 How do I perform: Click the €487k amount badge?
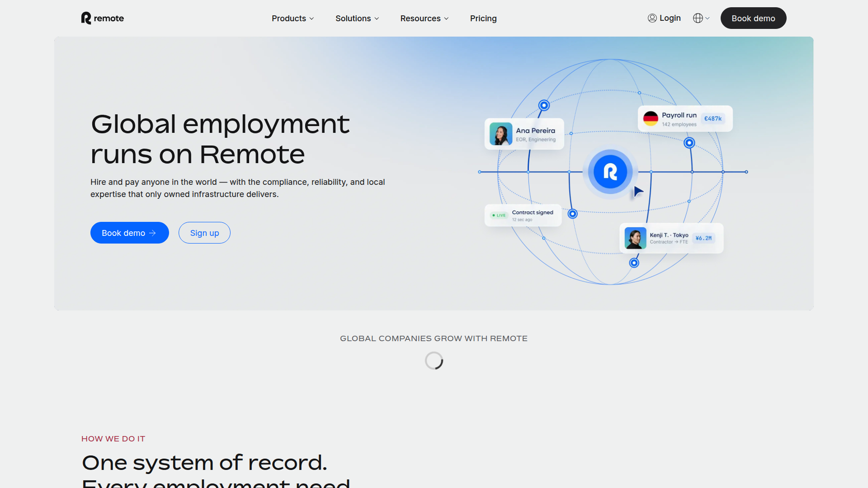coord(713,119)
